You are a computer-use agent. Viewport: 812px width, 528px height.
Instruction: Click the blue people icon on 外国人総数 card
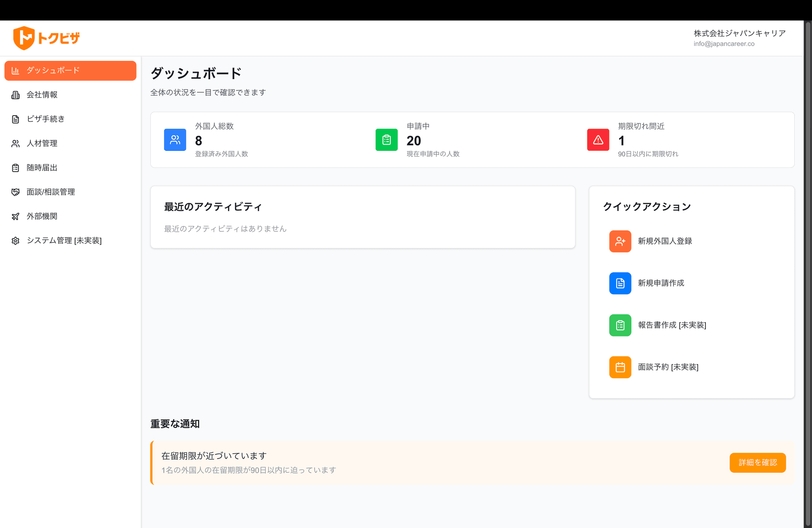(x=175, y=140)
